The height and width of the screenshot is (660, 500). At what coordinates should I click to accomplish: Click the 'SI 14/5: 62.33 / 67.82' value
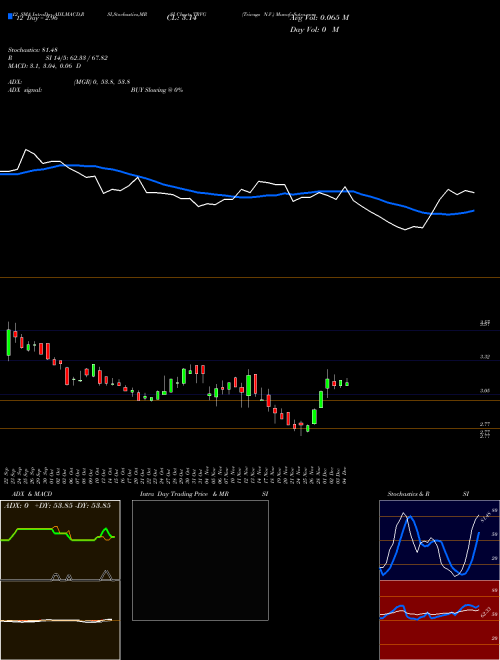click(x=77, y=58)
